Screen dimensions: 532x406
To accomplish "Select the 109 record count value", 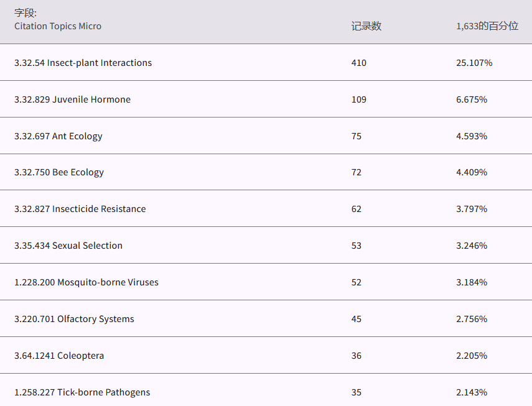I will (x=359, y=99).
